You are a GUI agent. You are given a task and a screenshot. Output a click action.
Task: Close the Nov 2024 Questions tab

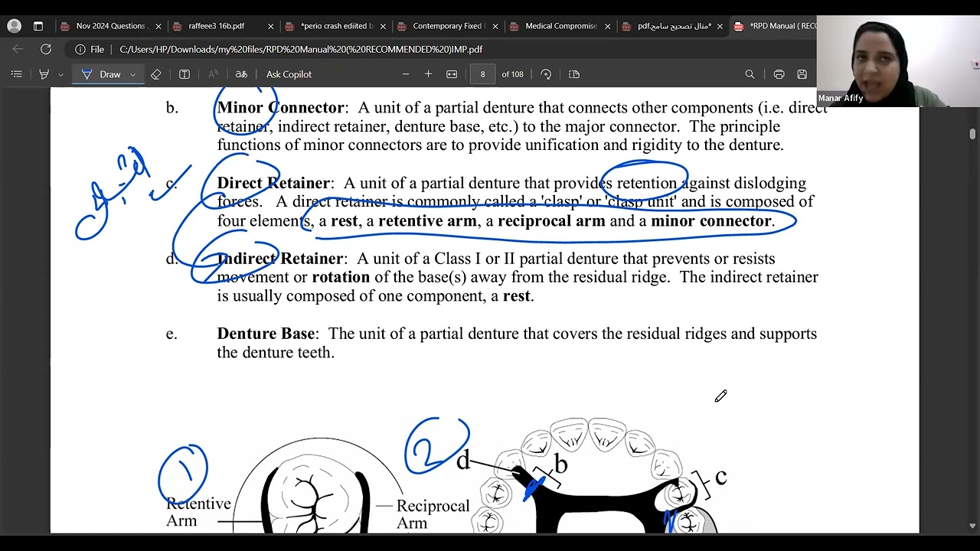158,26
